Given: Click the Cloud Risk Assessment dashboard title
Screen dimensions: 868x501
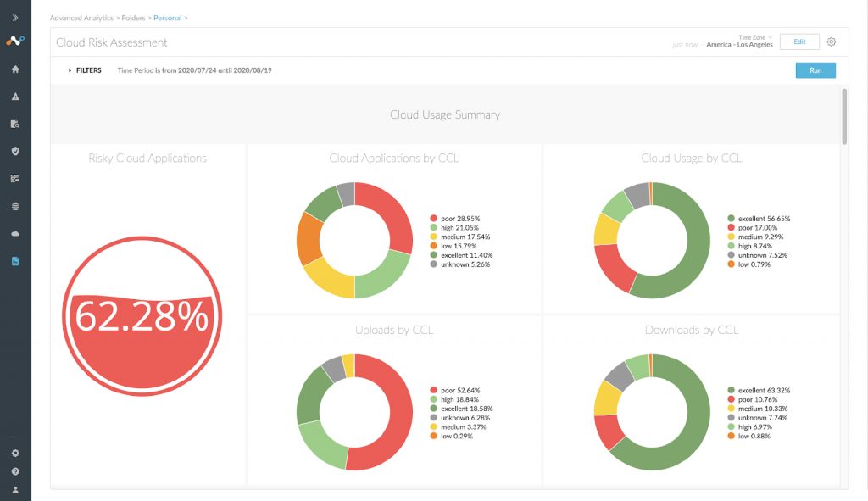Looking at the screenshot, I should pyautogui.click(x=111, y=42).
